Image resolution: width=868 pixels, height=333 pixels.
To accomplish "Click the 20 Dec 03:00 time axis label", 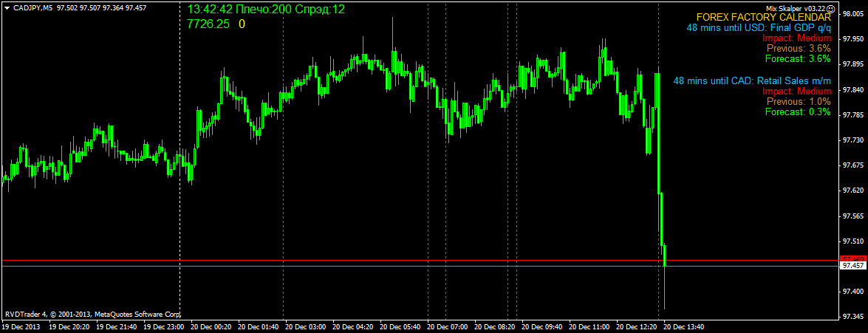I will click(x=306, y=328).
